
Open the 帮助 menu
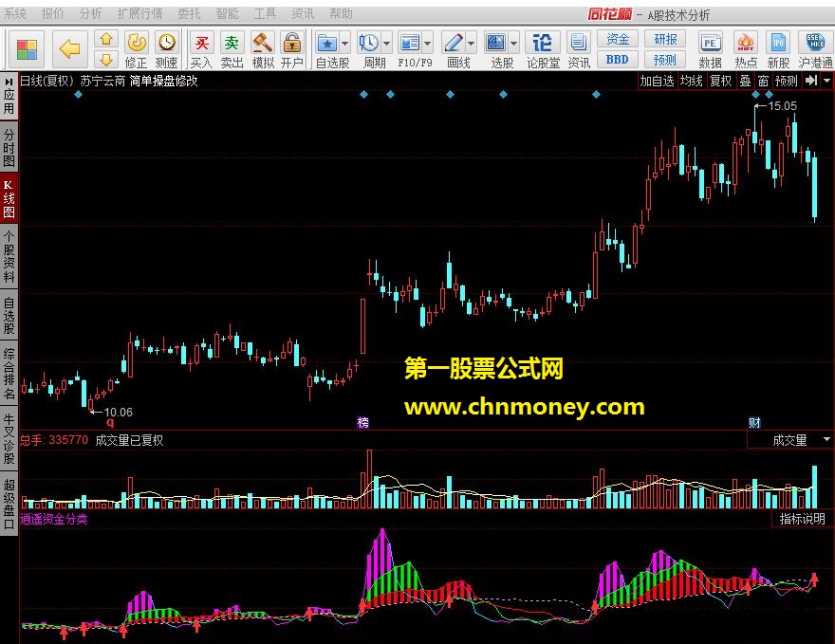(341, 13)
